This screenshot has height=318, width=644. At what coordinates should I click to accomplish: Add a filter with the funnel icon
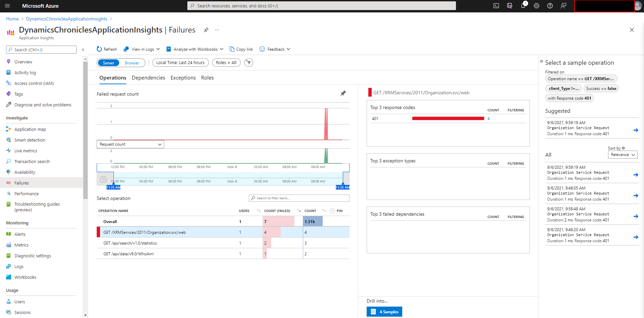248,62
